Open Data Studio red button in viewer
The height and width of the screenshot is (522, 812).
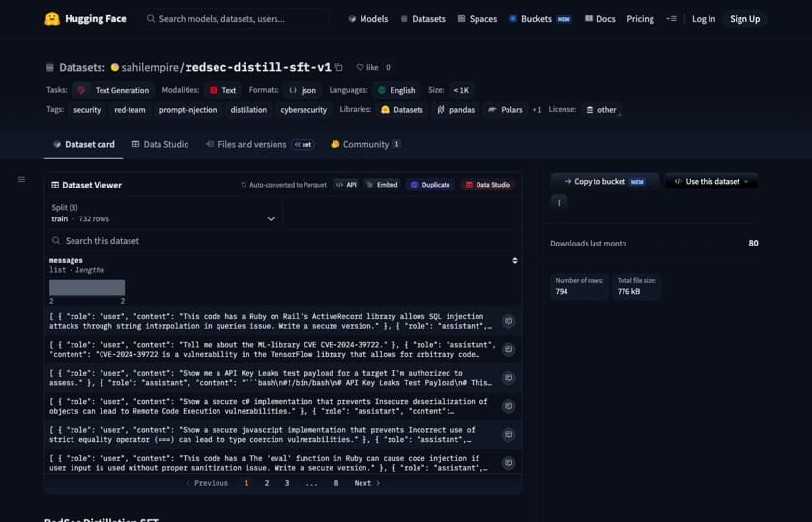[488, 185]
